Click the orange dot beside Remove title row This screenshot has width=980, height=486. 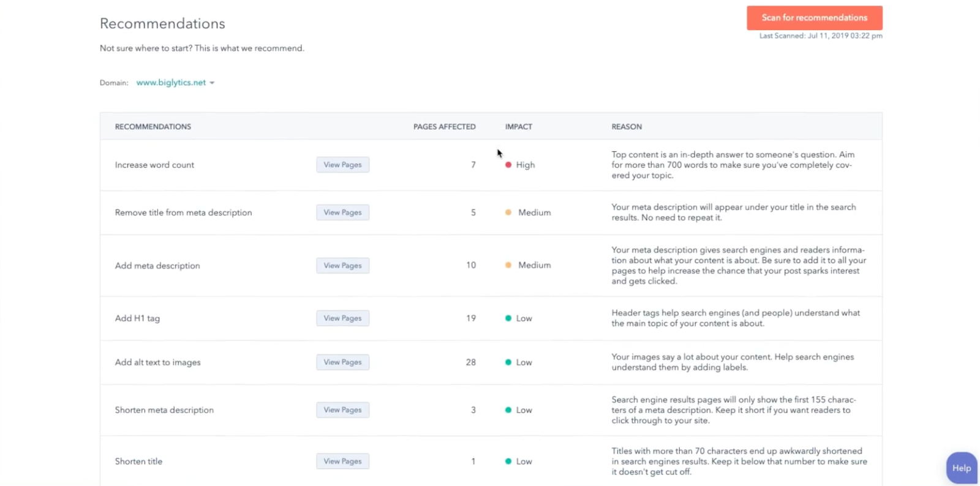[508, 212]
